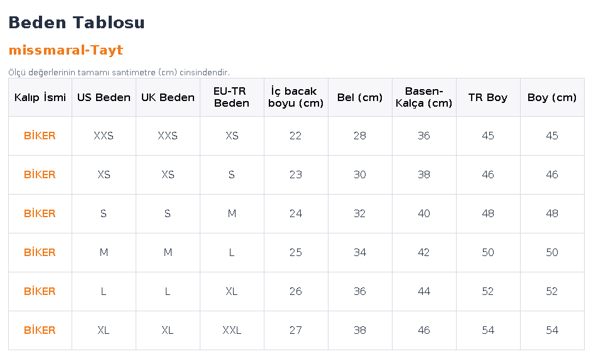Click BİKER link in the US M row
Viewport: 591px width, 364px height.
pos(40,252)
